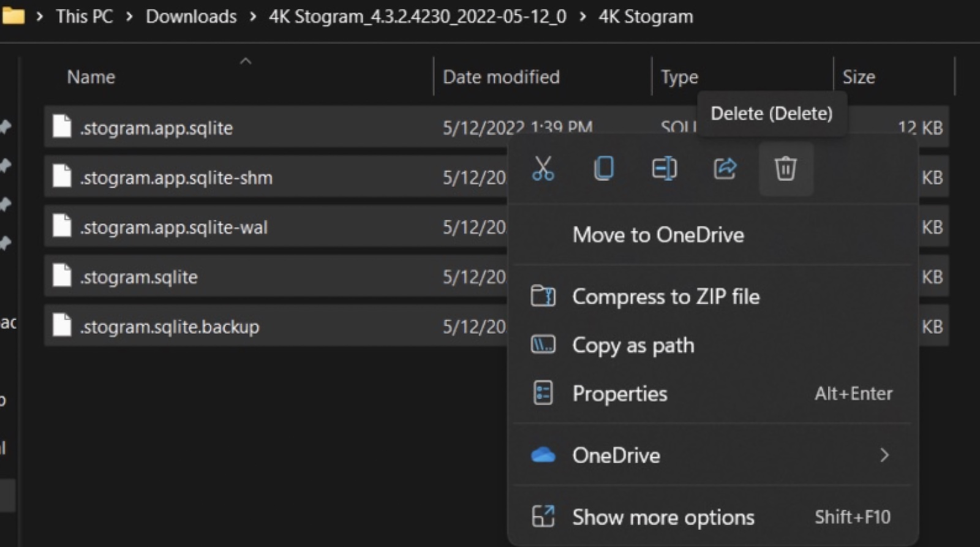Click the Delete trash can icon
Viewport: 980px width, 547px height.
point(785,168)
